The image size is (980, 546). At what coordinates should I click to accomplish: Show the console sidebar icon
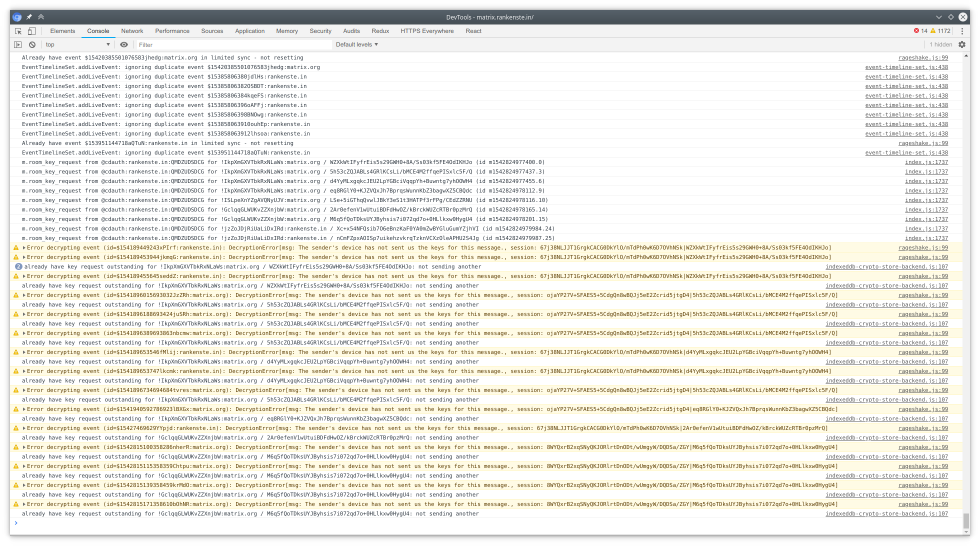tap(17, 44)
